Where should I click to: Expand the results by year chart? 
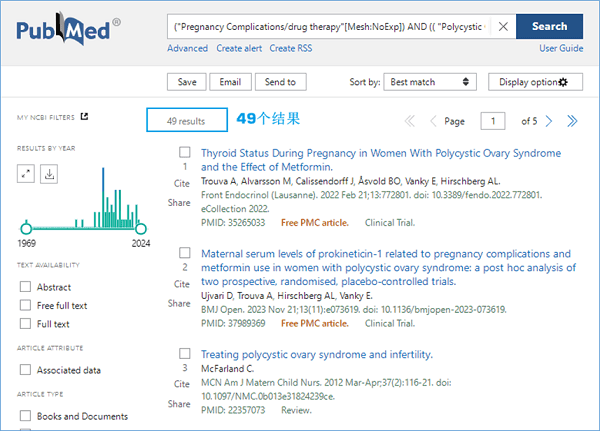(26, 174)
